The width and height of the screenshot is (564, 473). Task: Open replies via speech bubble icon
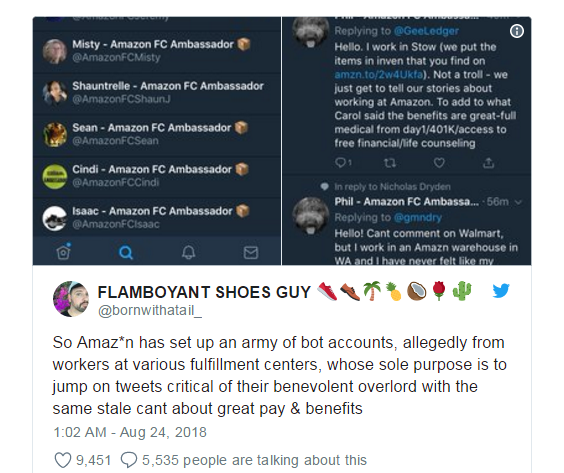point(128,460)
